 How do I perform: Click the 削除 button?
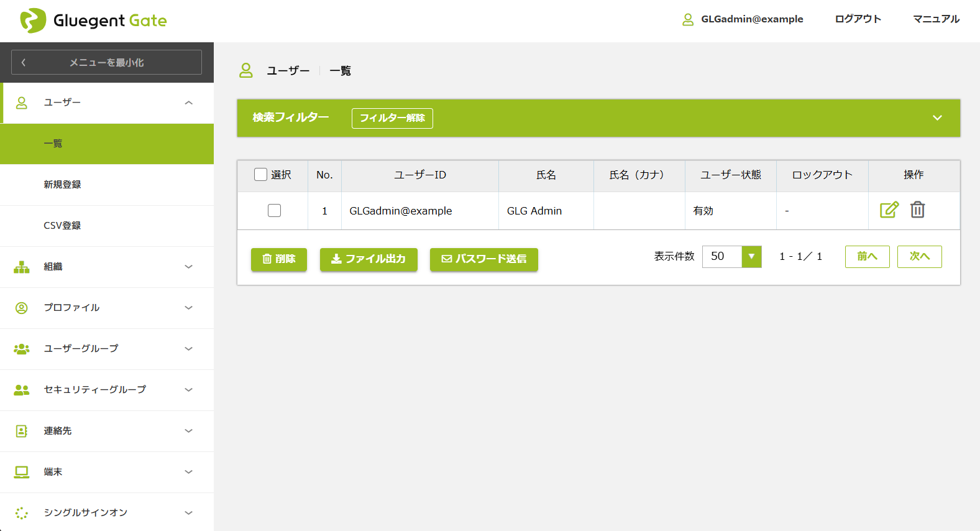[x=279, y=259]
